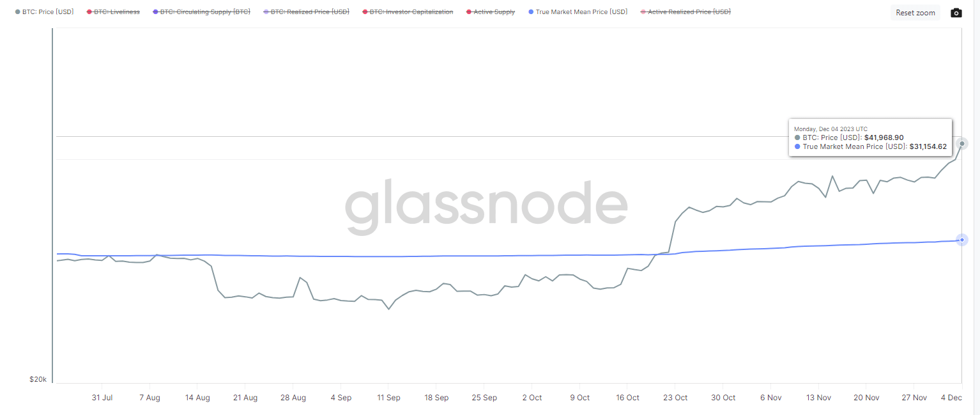
Task: Click BTC price endpoint marker on Dec 4
Action: [x=961, y=144]
